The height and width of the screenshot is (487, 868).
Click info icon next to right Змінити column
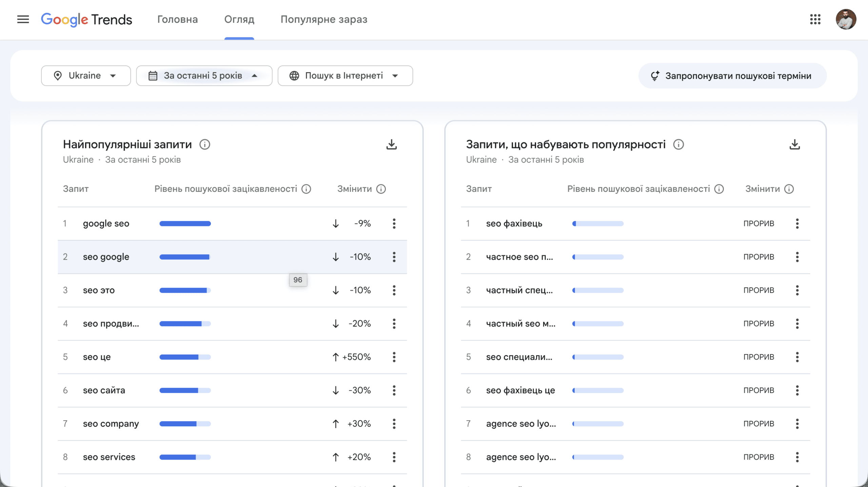pos(789,189)
